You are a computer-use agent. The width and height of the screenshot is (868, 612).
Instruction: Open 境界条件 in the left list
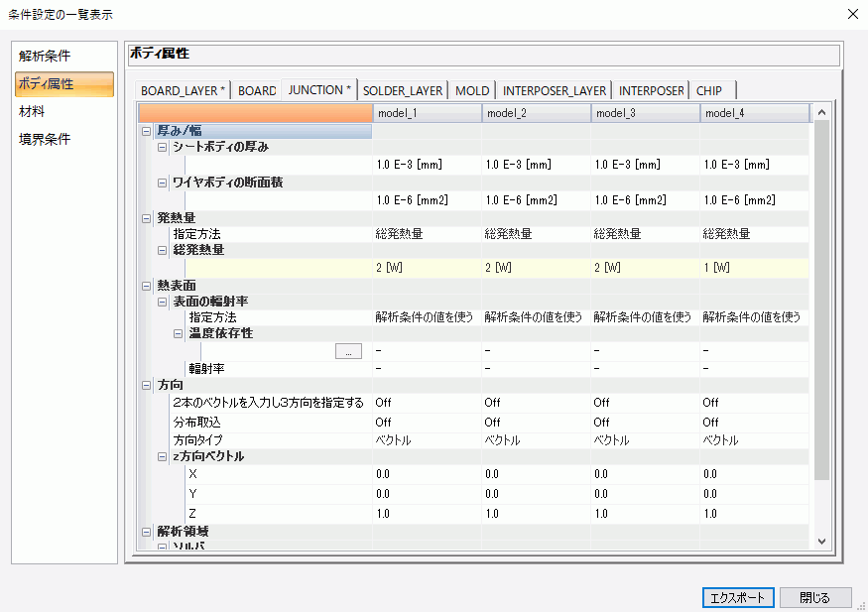(45, 139)
